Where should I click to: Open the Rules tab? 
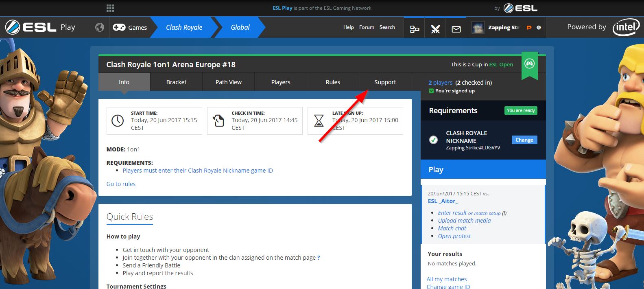click(x=333, y=82)
